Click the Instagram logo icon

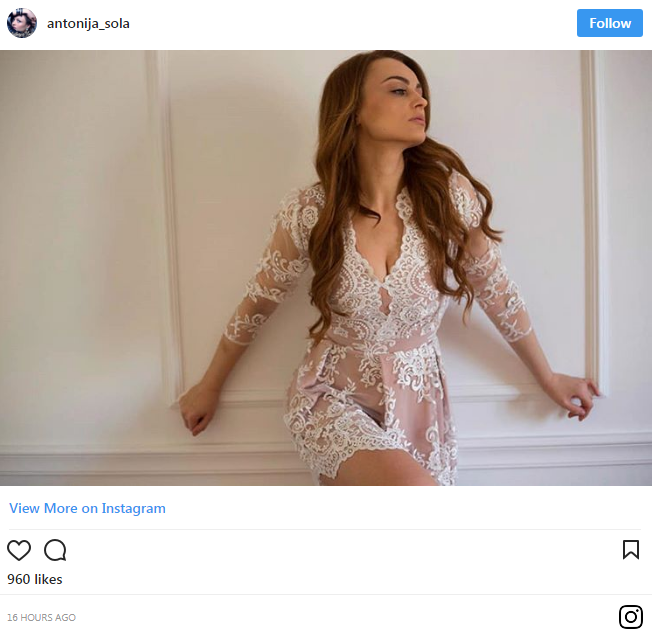(x=630, y=617)
